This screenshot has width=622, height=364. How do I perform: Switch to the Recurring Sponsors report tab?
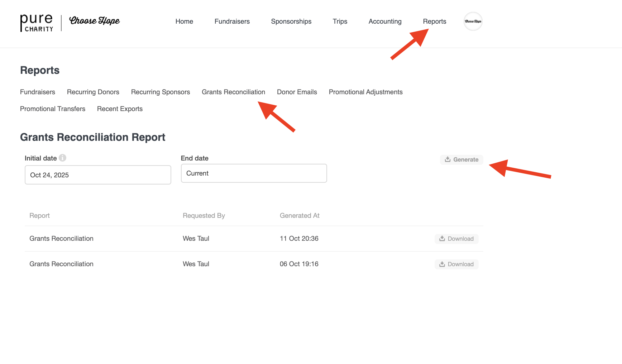(160, 92)
